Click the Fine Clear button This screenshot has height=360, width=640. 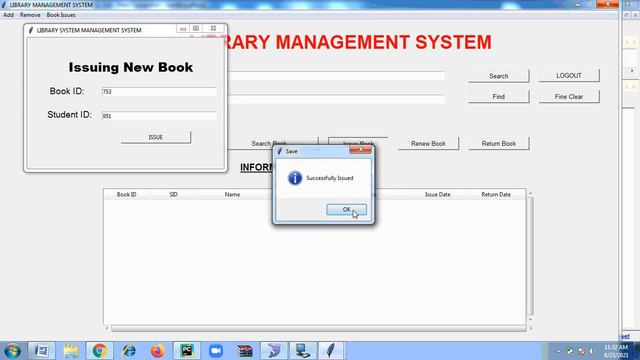click(x=569, y=97)
